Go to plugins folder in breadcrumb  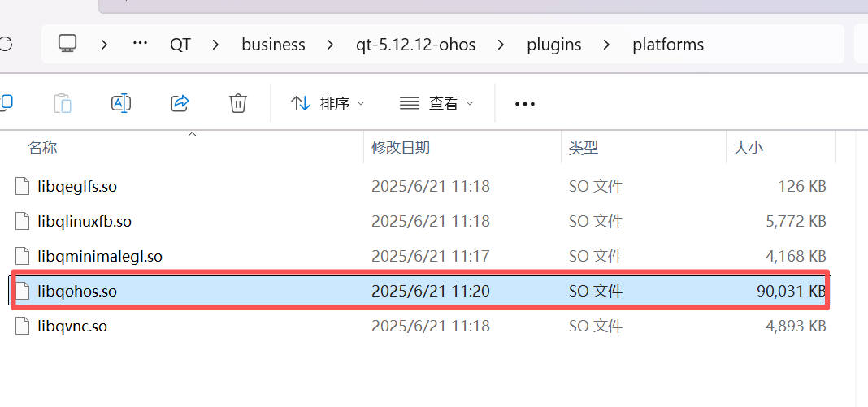[x=553, y=45]
